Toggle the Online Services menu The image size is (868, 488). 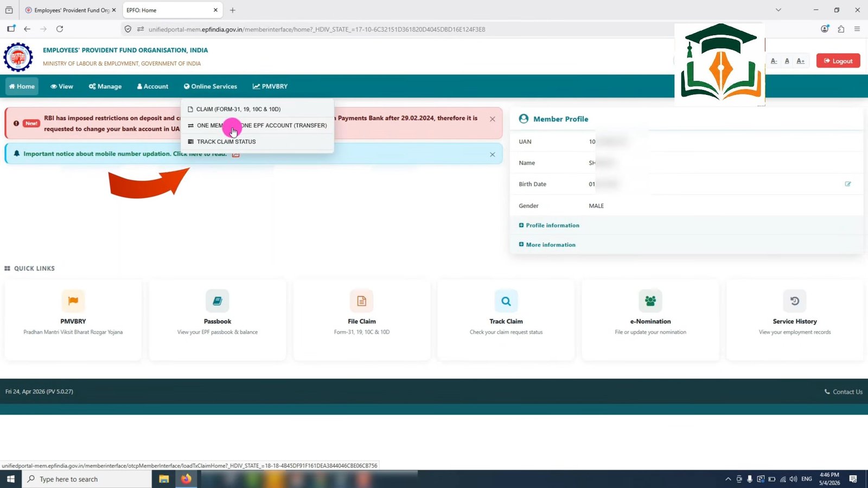point(210,87)
